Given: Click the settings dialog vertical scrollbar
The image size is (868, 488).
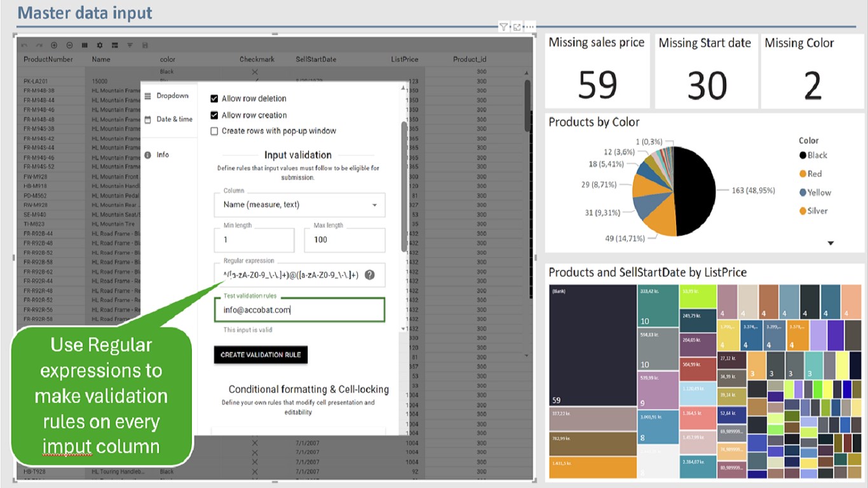Looking at the screenshot, I should coord(404,187).
